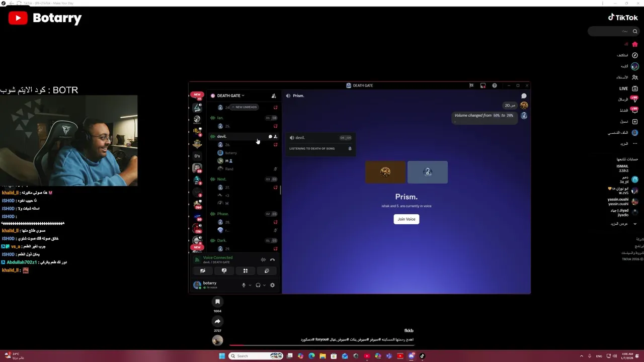
Task: Open the TikTok more options dots
Action: click(x=635, y=144)
